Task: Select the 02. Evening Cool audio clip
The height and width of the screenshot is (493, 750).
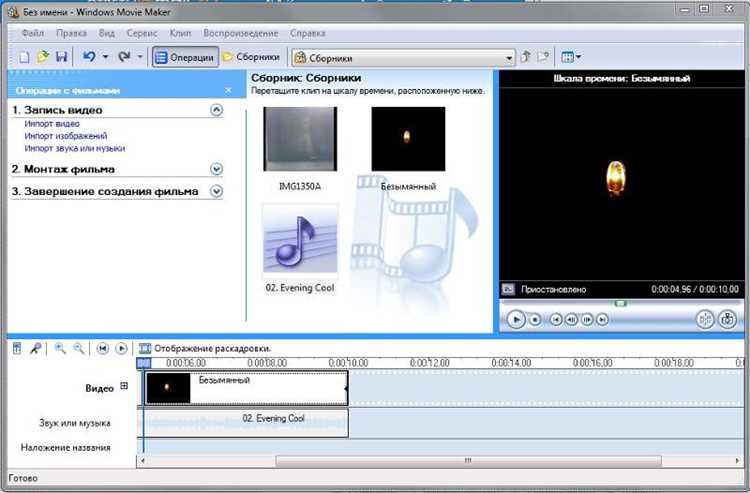Action: [x=300, y=240]
